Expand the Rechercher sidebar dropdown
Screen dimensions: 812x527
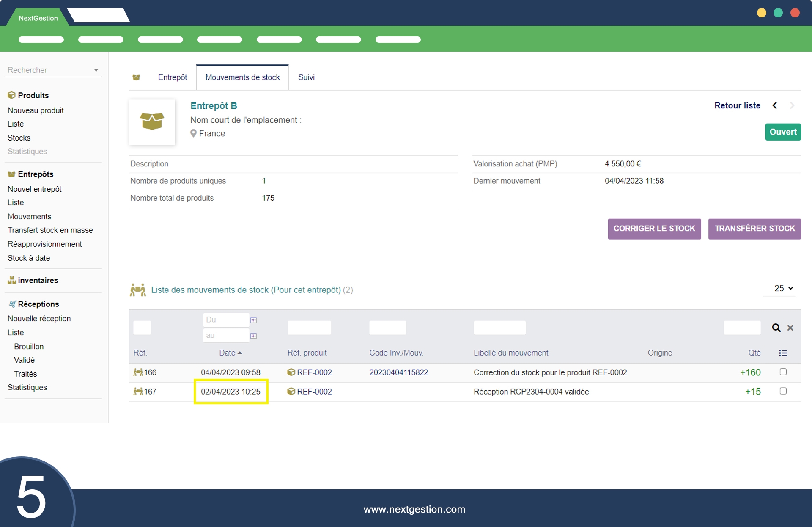pos(96,70)
